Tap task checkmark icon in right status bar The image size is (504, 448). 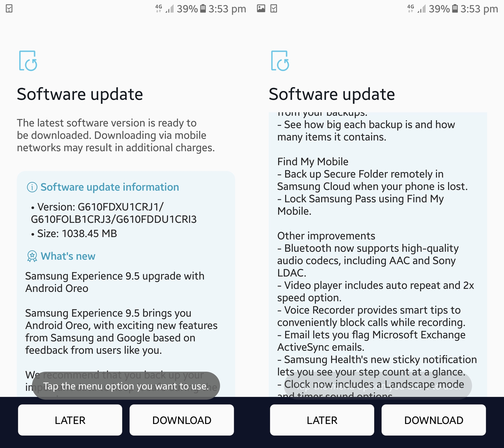[x=274, y=9]
